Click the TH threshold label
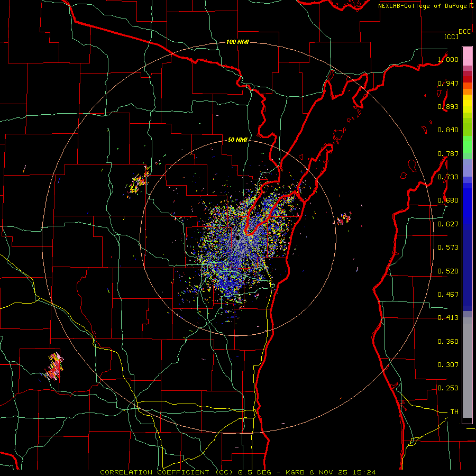476x476 pixels. tap(454, 412)
